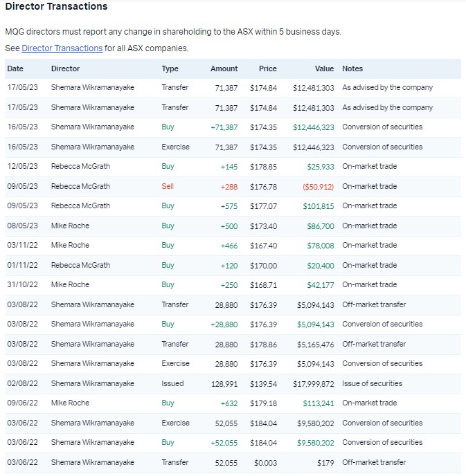The height and width of the screenshot is (476, 466).
Task: Click the Notes column header
Action: [352, 68]
